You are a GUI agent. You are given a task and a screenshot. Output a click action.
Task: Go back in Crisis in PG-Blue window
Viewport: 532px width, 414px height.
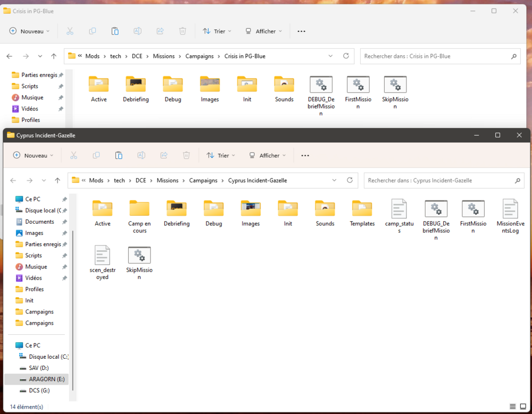point(10,56)
